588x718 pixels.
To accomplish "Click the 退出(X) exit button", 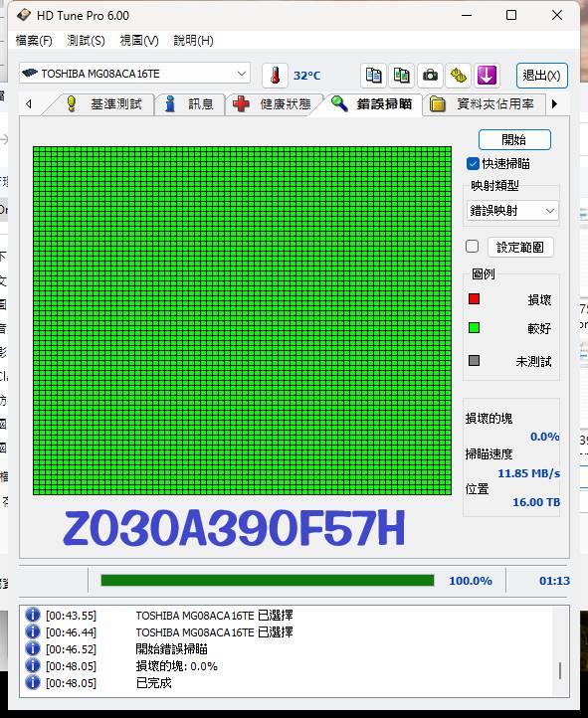I will coord(542,76).
